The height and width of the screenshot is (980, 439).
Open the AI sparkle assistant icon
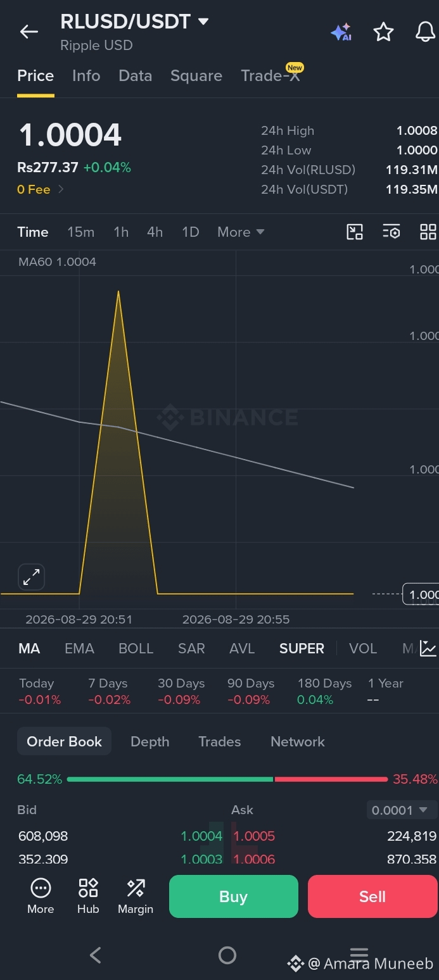coord(341,32)
